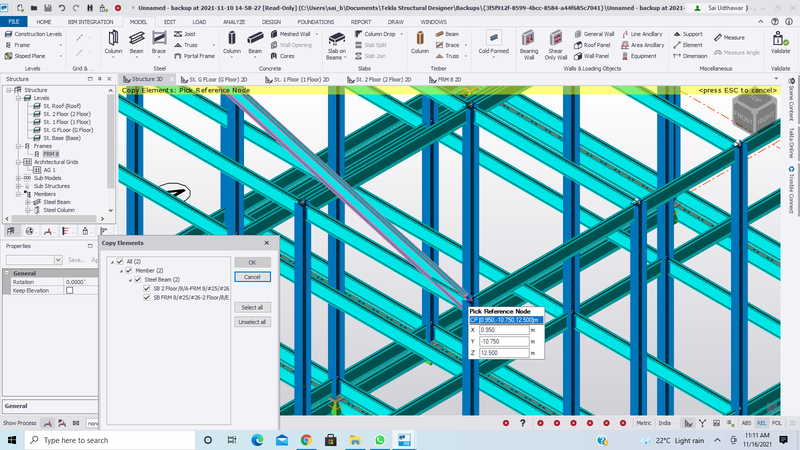
Task: Click the Column Drop tool
Action: tap(376, 34)
